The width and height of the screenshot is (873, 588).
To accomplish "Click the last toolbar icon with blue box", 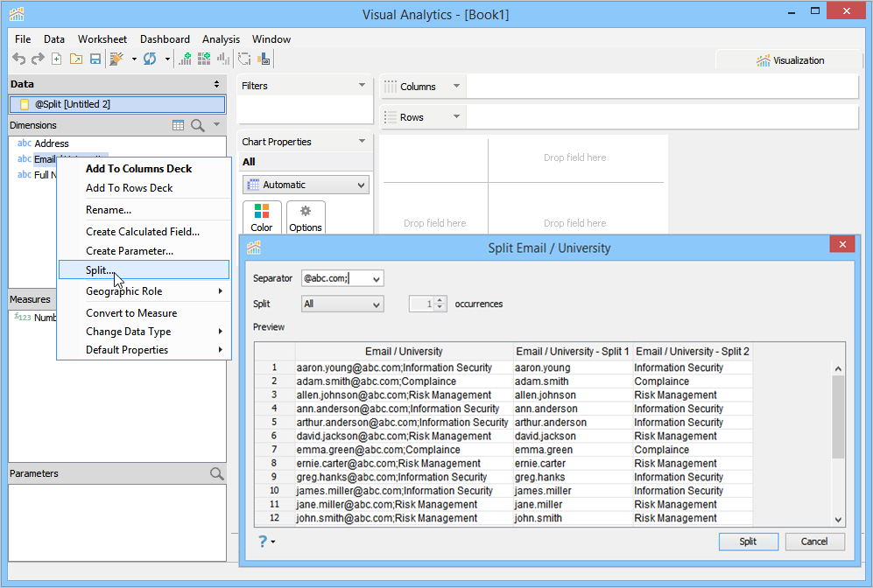I will (264, 59).
